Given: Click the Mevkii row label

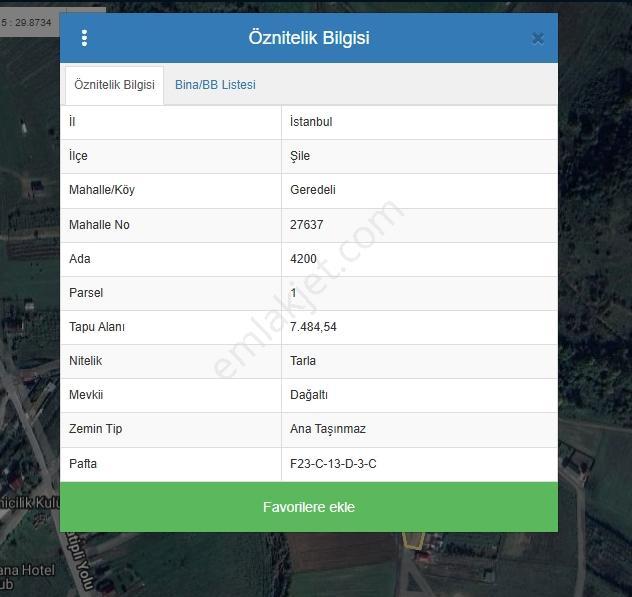Looking at the screenshot, I should click(86, 394).
